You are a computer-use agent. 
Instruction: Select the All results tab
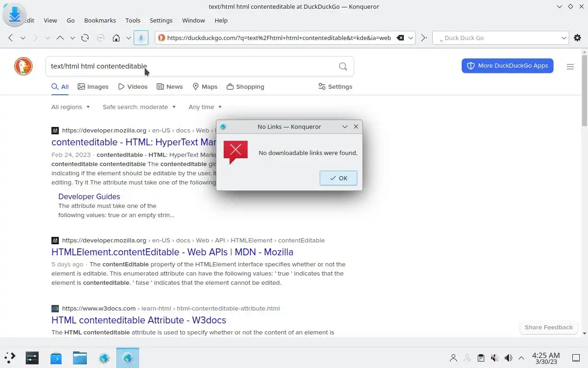tap(60, 86)
